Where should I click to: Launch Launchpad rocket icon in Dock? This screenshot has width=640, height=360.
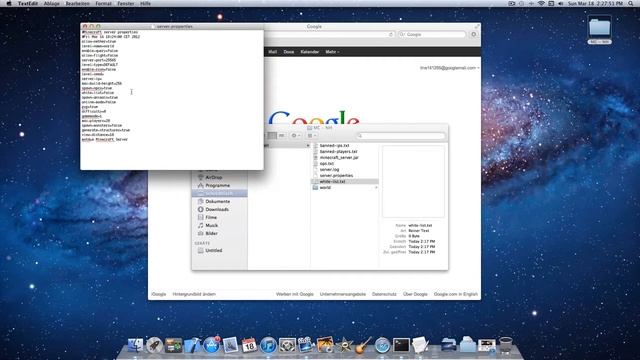tap(154, 345)
